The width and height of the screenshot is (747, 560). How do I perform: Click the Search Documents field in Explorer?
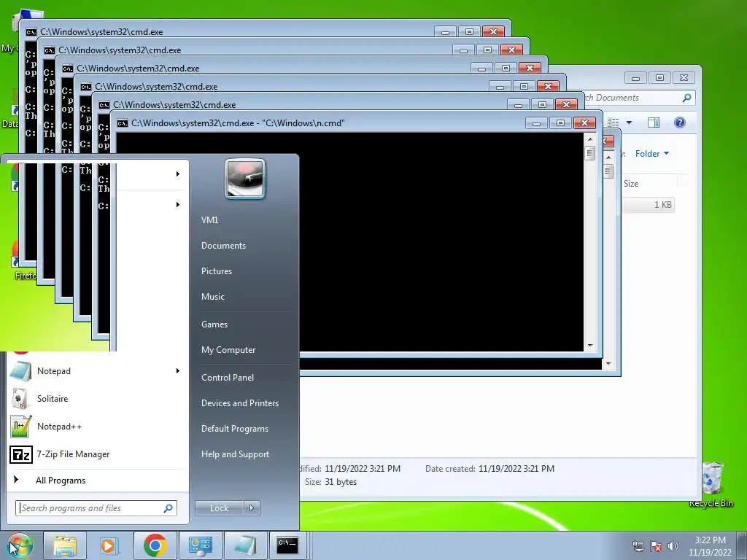638,98
